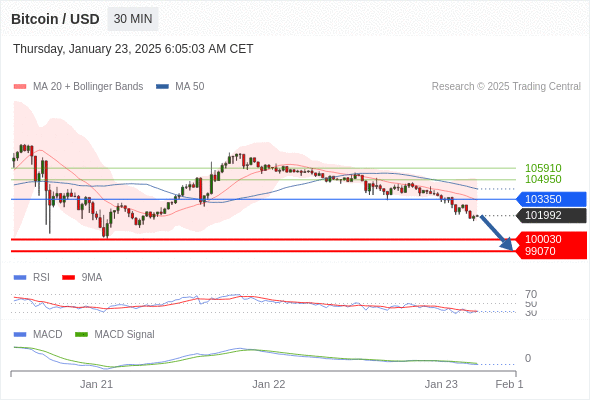Image resolution: width=590 pixels, height=400 pixels.
Task: Click the 105910 resistance level label
Action: pyautogui.click(x=543, y=168)
